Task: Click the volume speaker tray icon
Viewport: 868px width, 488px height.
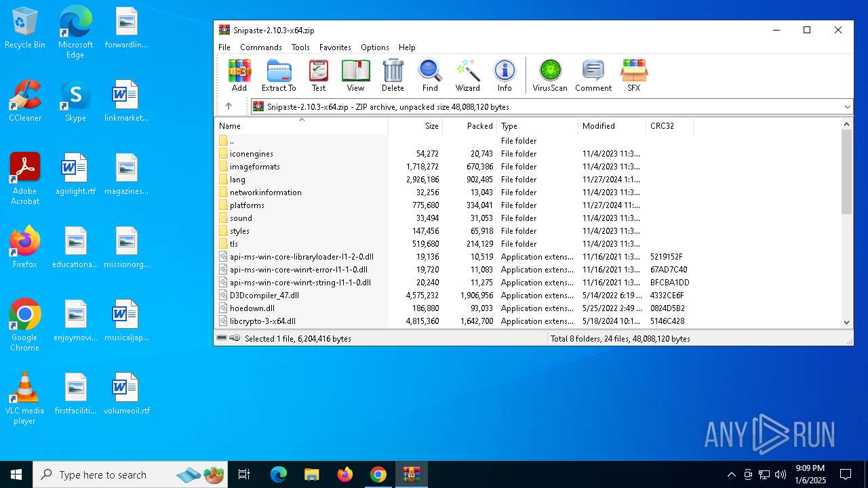Action: click(x=781, y=474)
